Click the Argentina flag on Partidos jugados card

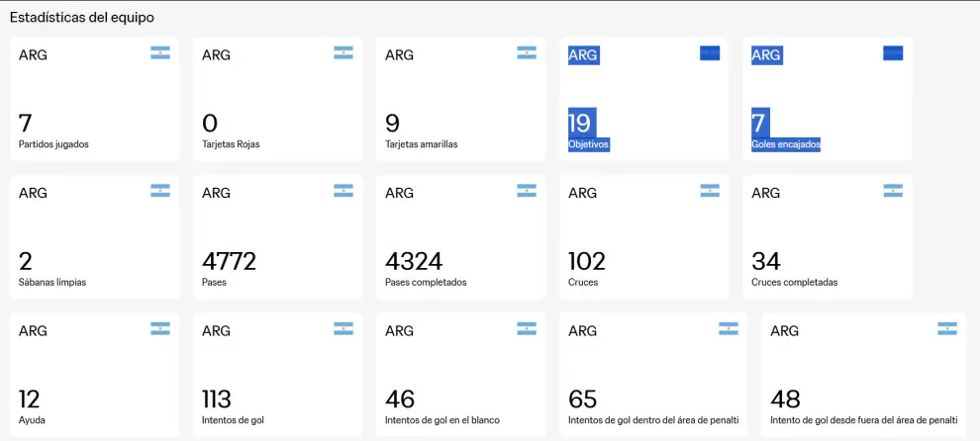click(x=160, y=53)
